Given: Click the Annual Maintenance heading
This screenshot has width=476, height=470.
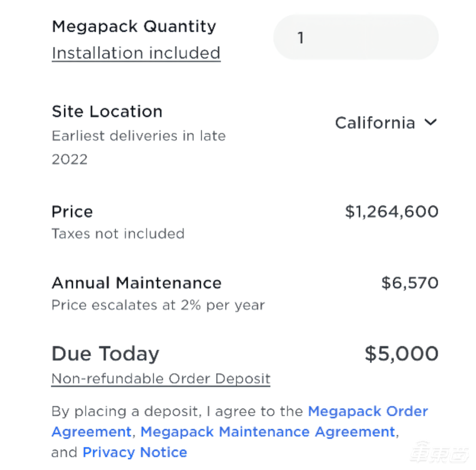Looking at the screenshot, I should pyautogui.click(x=136, y=283).
